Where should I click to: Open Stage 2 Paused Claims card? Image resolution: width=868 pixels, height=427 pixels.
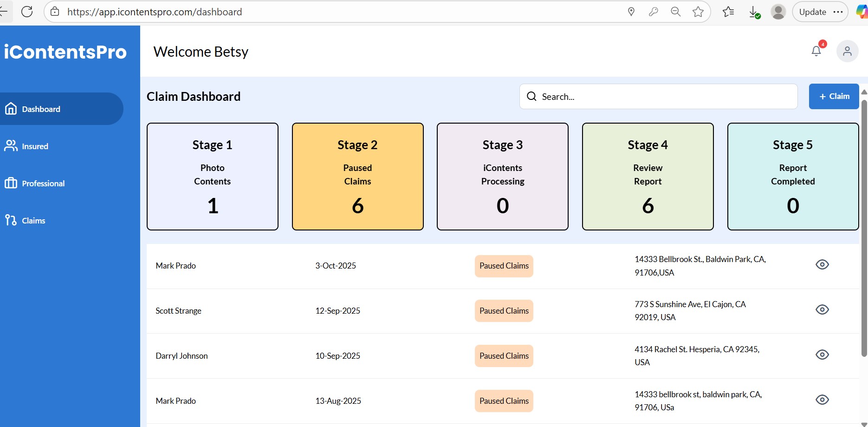coord(357,177)
